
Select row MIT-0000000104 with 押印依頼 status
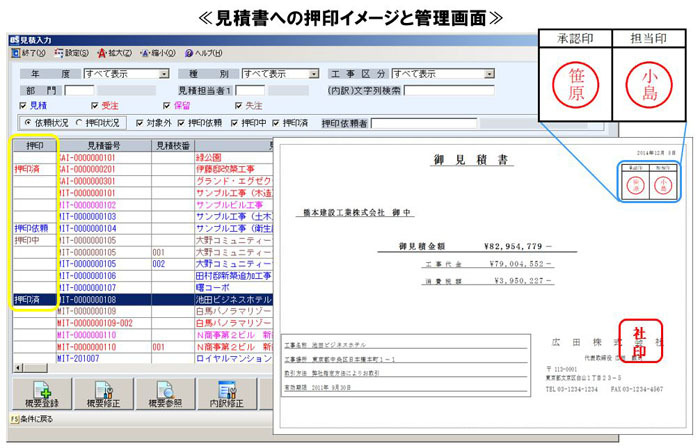[x=143, y=228]
